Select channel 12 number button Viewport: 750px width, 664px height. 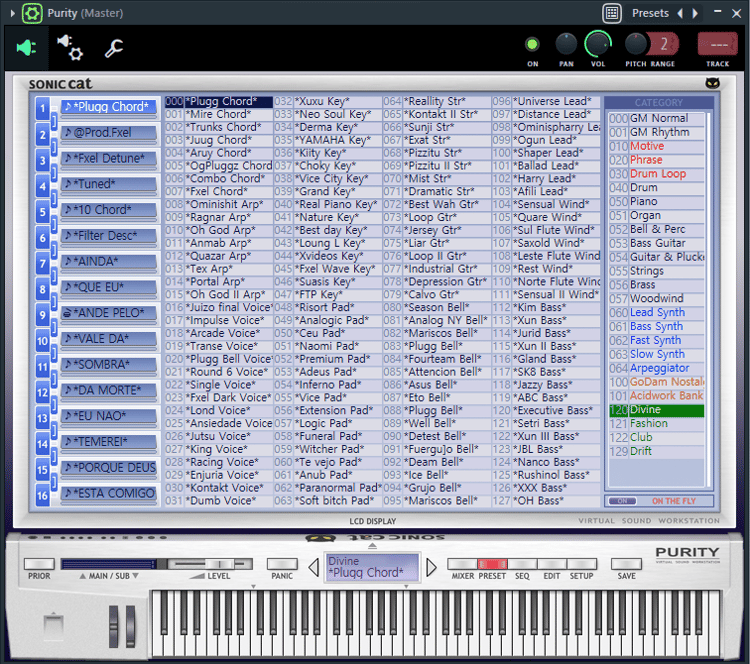click(x=43, y=392)
